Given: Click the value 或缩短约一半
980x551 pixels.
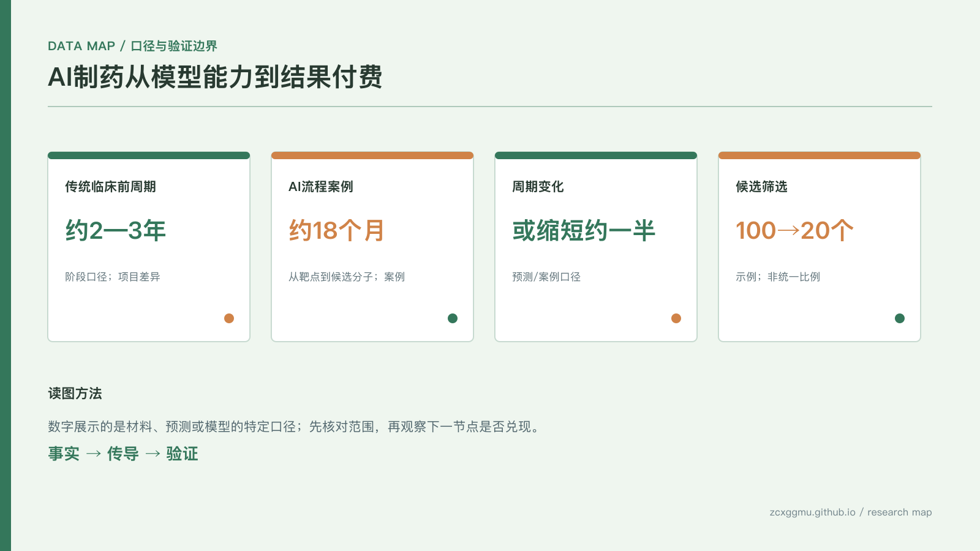Looking at the screenshot, I should point(584,231).
